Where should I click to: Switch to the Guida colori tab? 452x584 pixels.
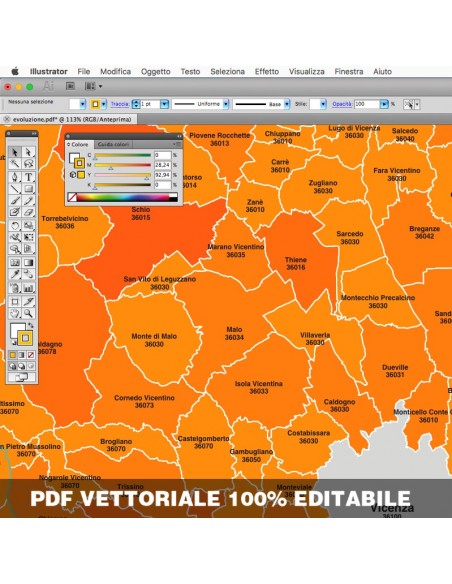(x=114, y=144)
